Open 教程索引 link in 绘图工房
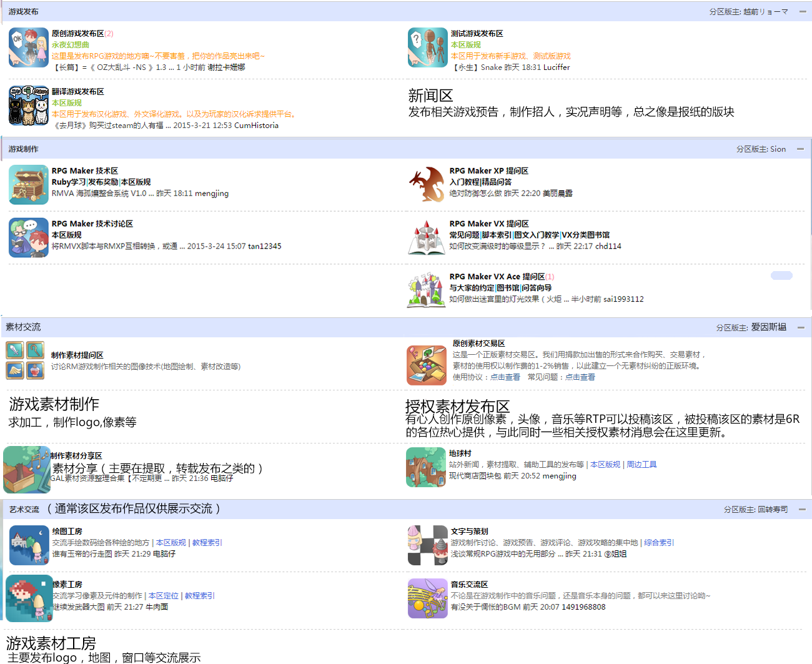Screen dimensions: 812x664 pyautogui.click(x=207, y=543)
